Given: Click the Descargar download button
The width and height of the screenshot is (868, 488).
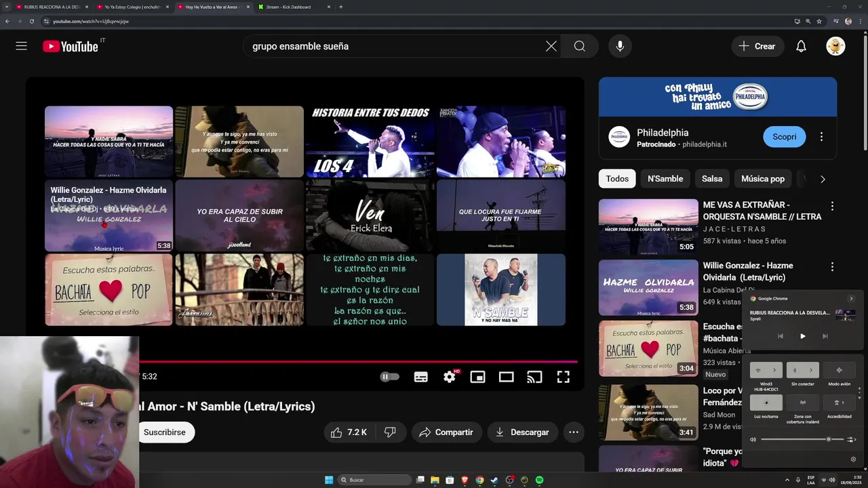Looking at the screenshot, I should [522, 432].
